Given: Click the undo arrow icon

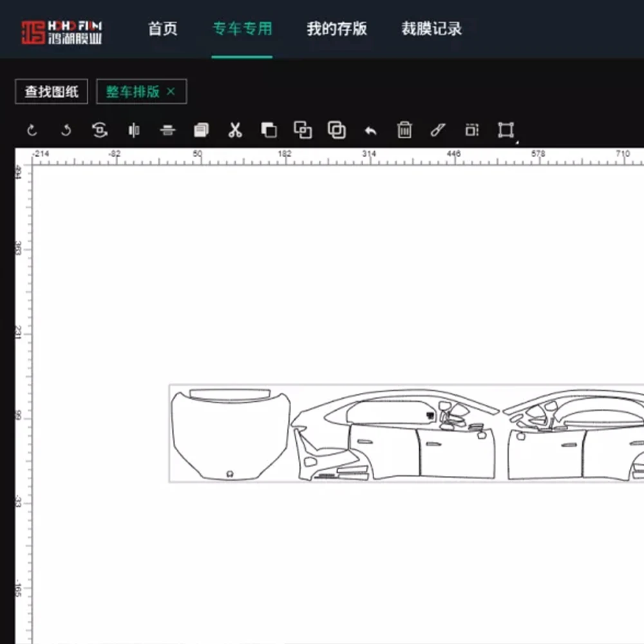Looking at the screenshot, I should point(370,131).
